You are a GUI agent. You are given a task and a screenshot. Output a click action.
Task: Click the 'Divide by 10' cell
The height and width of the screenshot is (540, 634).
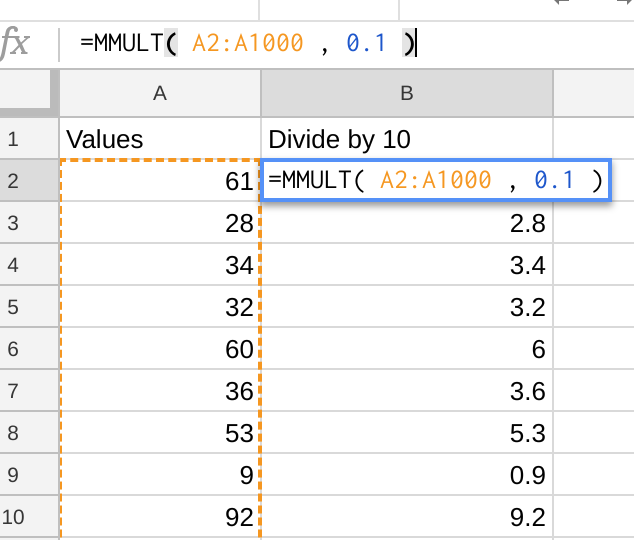(x=407, y=139)
